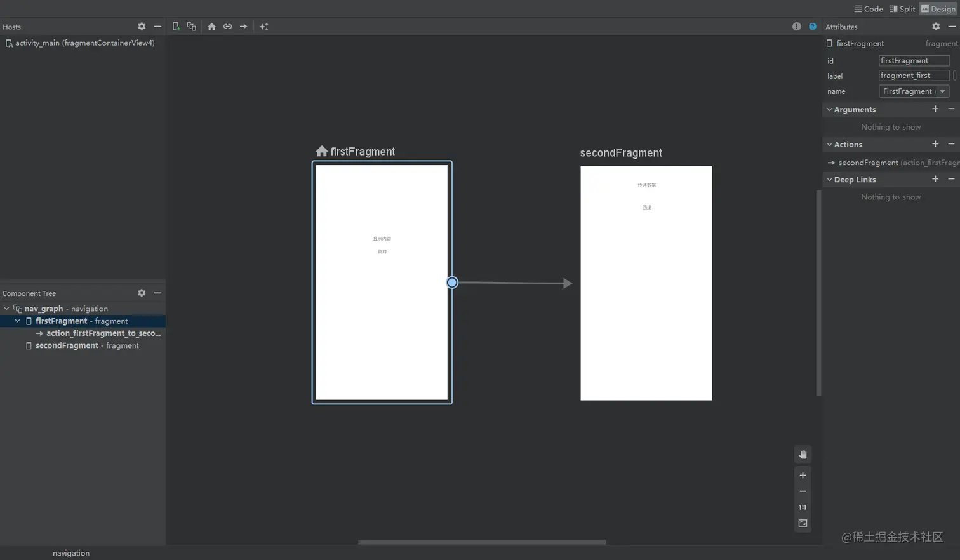960x560 pixels.
Task: Zoom out on the navigation canvas
Action: tap(803, 491)
